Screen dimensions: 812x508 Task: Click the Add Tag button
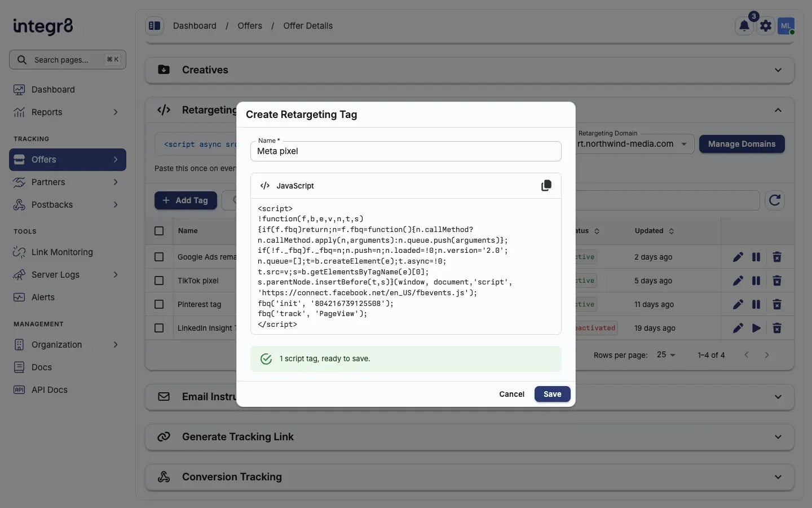point(186,200)
